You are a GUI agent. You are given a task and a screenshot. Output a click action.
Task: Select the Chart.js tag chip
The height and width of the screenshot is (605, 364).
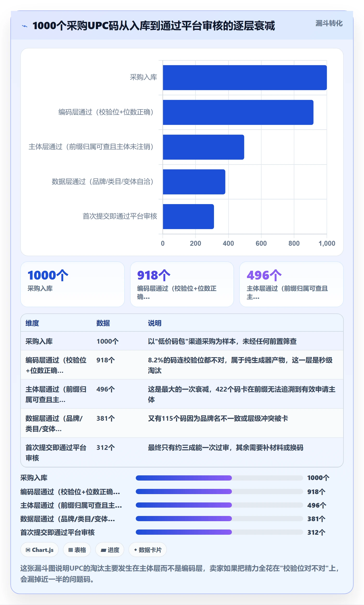[40, 550]
